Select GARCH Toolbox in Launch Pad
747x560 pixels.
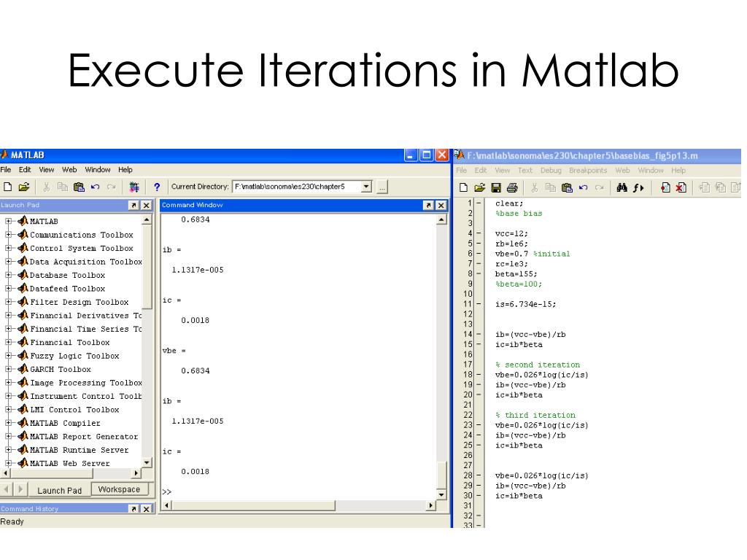tap(60, 369)
